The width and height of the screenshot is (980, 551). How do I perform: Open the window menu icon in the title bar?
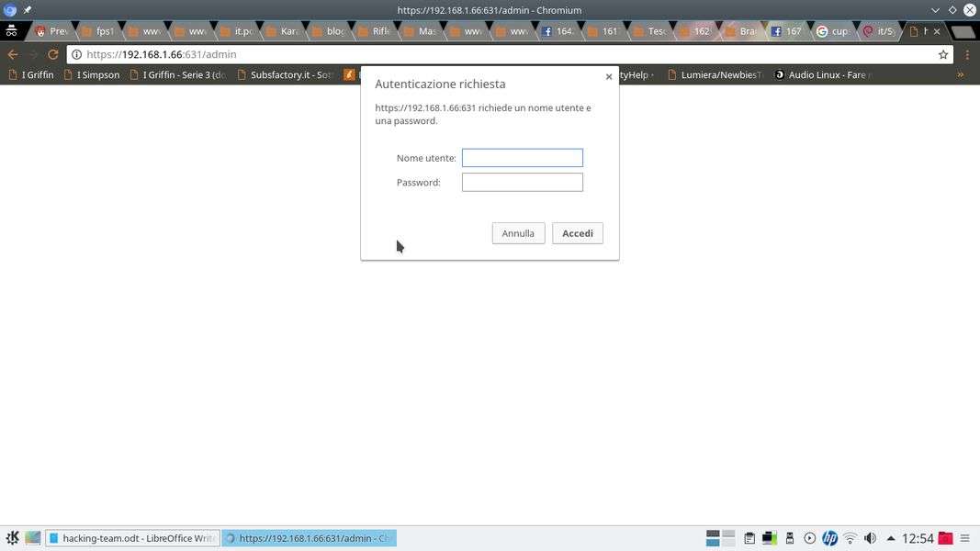coord(9,10)
